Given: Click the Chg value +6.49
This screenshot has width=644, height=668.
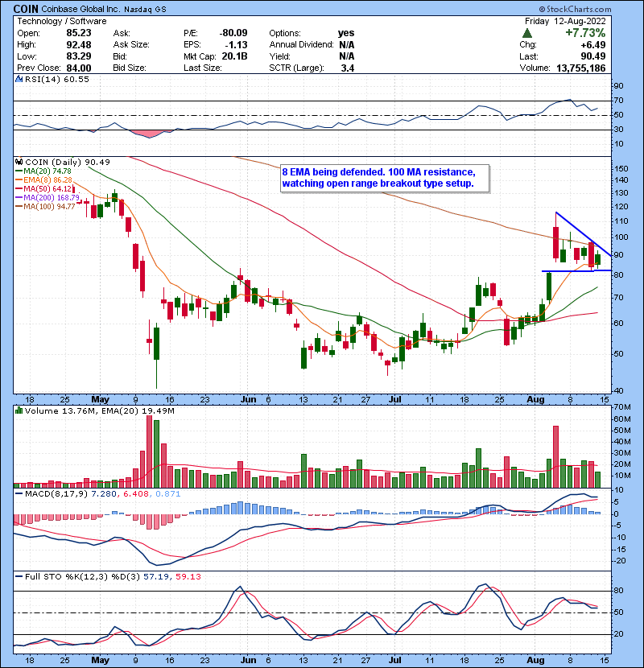Looking at the screenshot, I should point(592,44).
